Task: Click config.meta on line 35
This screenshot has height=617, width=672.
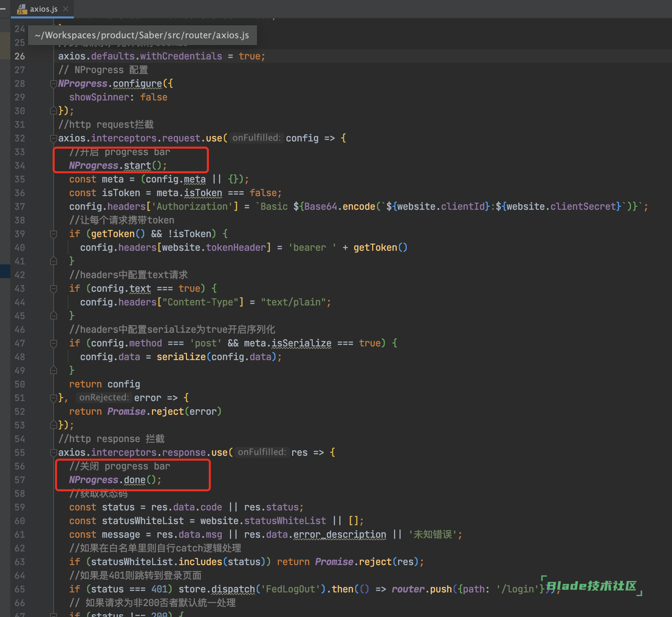Action: pyautogui.click(x=176, y=179)
